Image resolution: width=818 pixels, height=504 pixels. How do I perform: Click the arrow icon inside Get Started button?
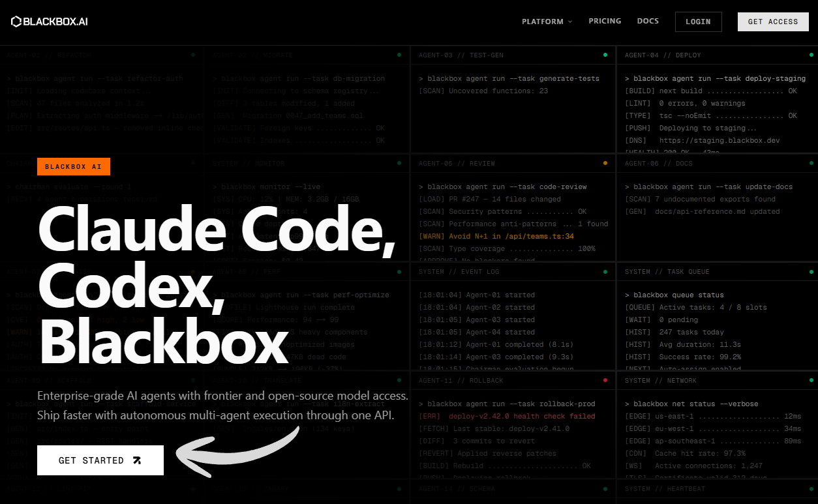pyautogui.click(x=137, y=460)
